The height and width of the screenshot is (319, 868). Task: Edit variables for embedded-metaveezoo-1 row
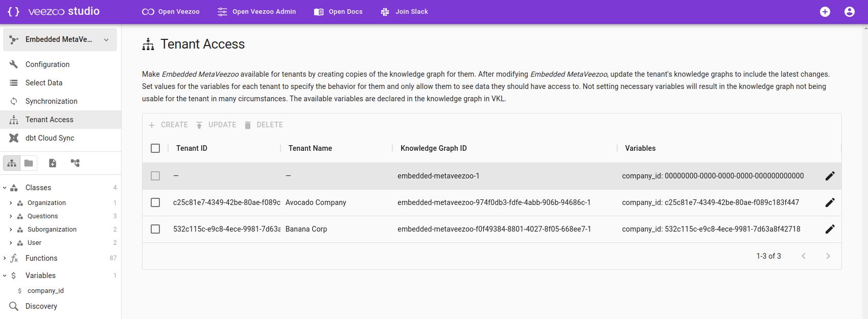[x=830, y=176]
